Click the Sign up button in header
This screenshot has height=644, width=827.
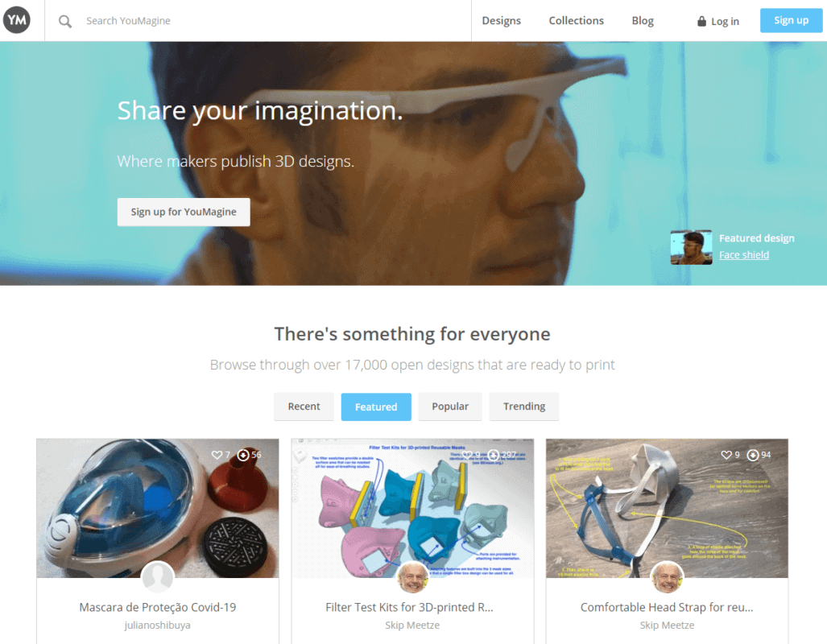[x=791, y=21]
